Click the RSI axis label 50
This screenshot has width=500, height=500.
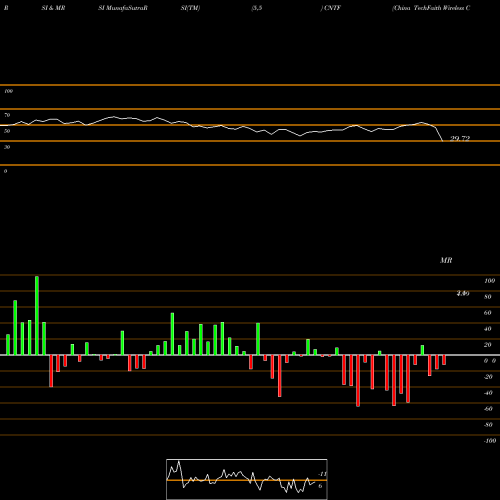point(7,131)
